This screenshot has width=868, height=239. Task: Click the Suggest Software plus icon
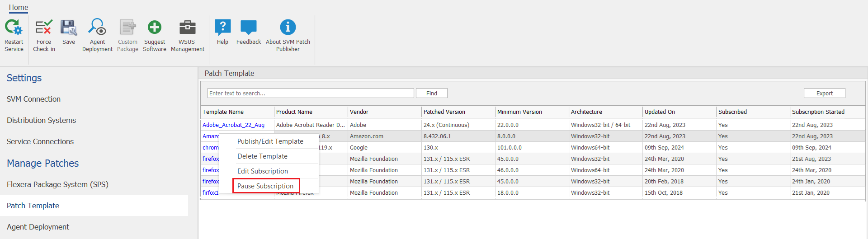coord(155,28)
